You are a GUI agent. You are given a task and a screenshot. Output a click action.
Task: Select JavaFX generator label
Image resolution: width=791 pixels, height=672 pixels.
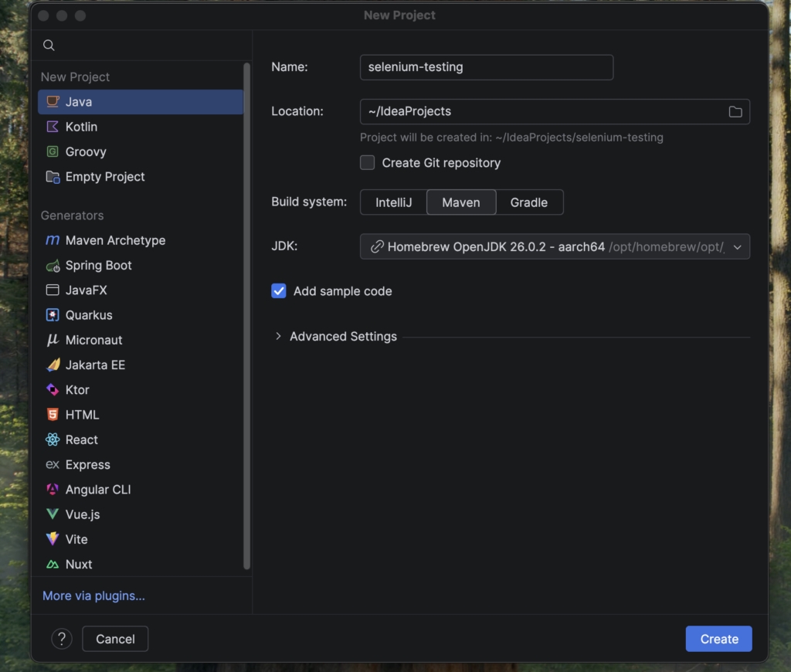coord(87,290)
